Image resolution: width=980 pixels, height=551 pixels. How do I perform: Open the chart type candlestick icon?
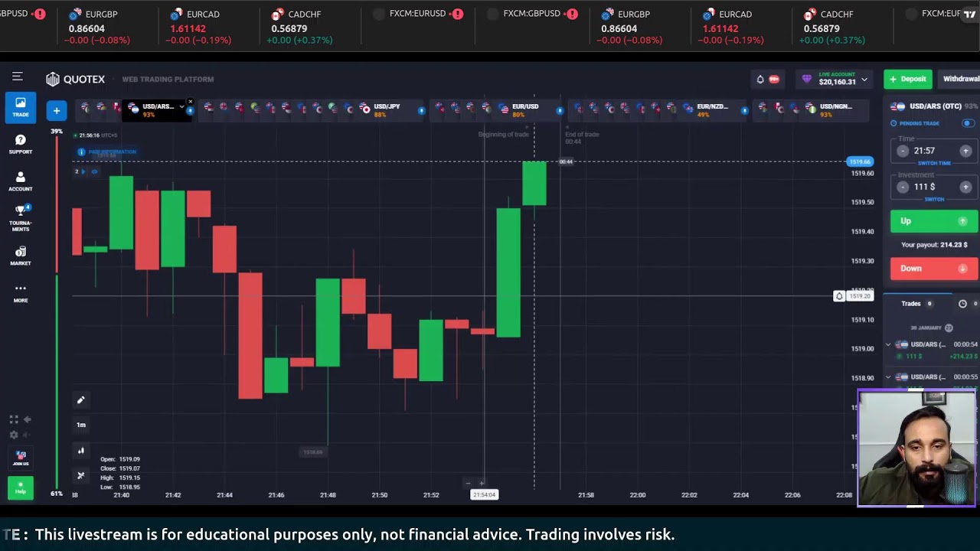(x=80, y=451)
